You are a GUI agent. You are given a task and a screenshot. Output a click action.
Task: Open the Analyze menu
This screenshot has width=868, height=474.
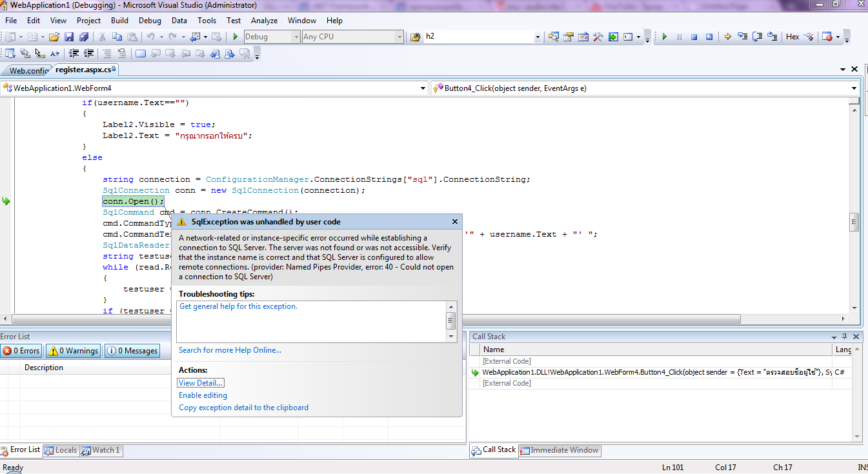coord(264,21)
